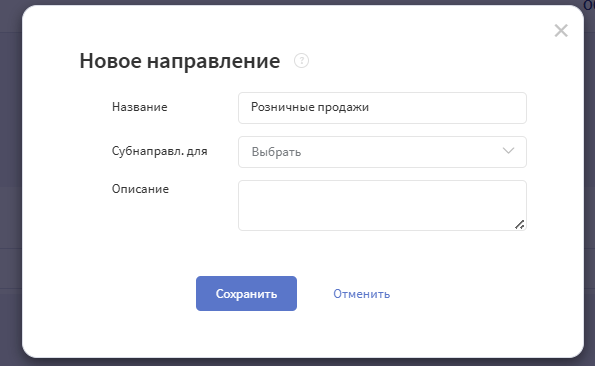Focus the Описание text area
Screen dimensions: 595x366
382,205
